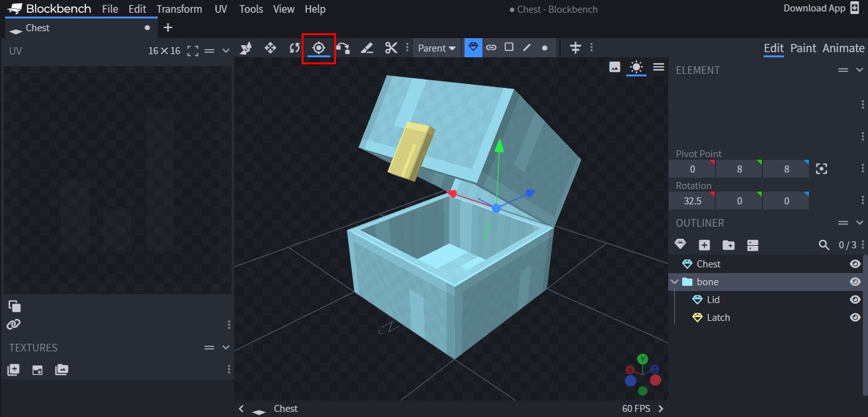Toggle visibility of the Lid element
Screen dimensions: 868x417
pyautogui.click(x=855, y=299)
